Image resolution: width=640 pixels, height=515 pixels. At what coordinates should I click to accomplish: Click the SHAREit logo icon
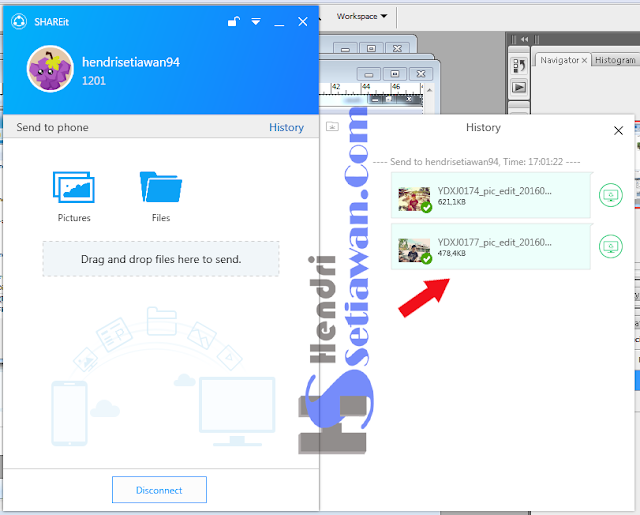19,22
